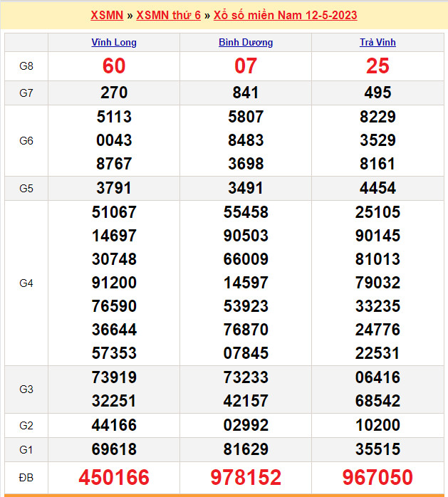This screenshot has width=448, height=497.
Task: Open the Vĩnh Long province link
Action: pyautogui.click(x=114, y=42)
